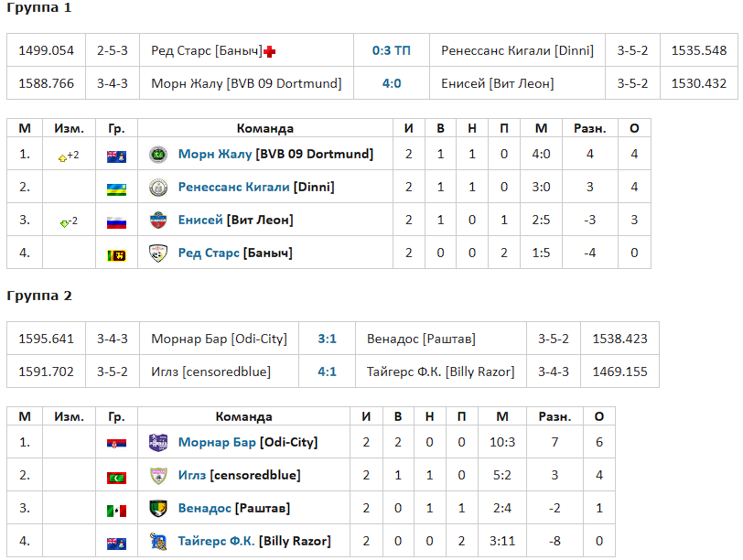Open the 4:0 match score link
Viewport: 743px width, 560px height.
coord(392,83)
